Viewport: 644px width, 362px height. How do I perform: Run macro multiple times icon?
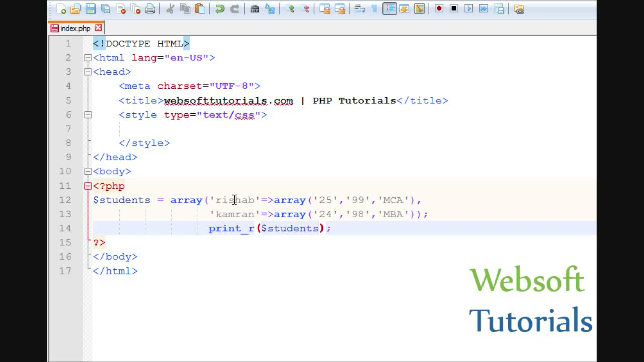[x=484, y=9]
